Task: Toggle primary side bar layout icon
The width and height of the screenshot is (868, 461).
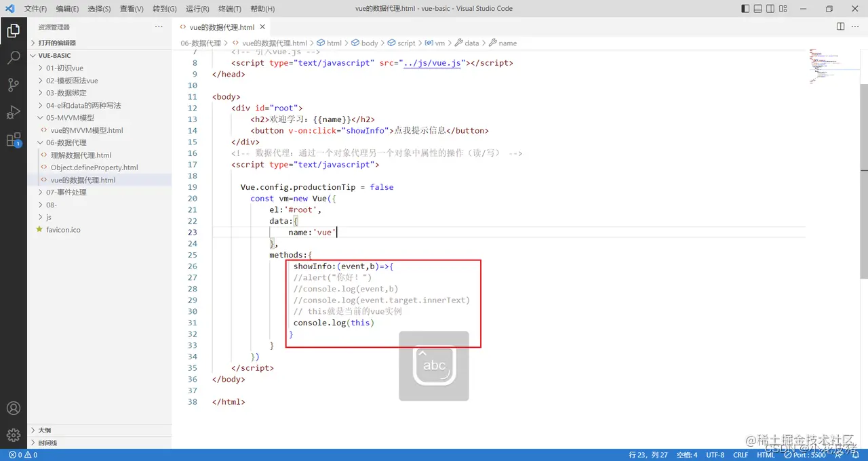Action: coord(745,9)
